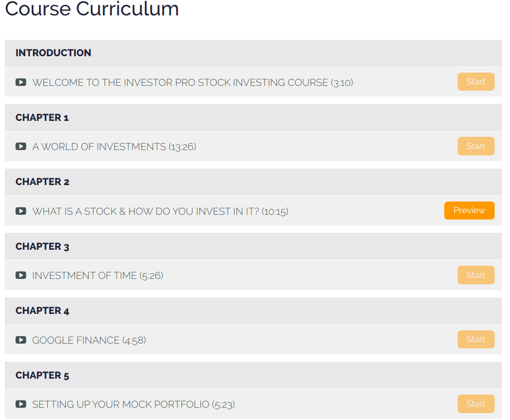Preview the What Is a Stock lesson
Viewport: 510px width, 420px height.
(469, 211)
